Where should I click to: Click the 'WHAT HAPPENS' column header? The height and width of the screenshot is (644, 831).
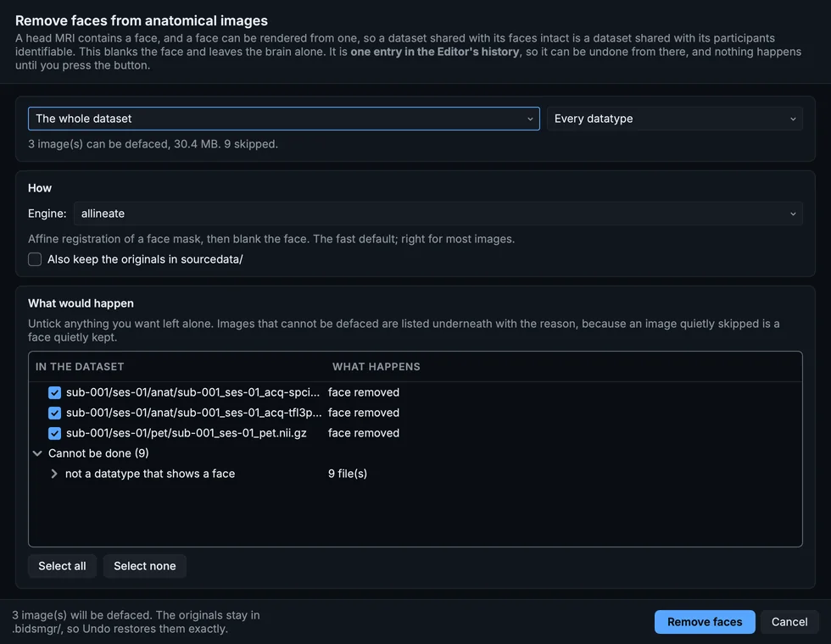[x=376, y=366]
